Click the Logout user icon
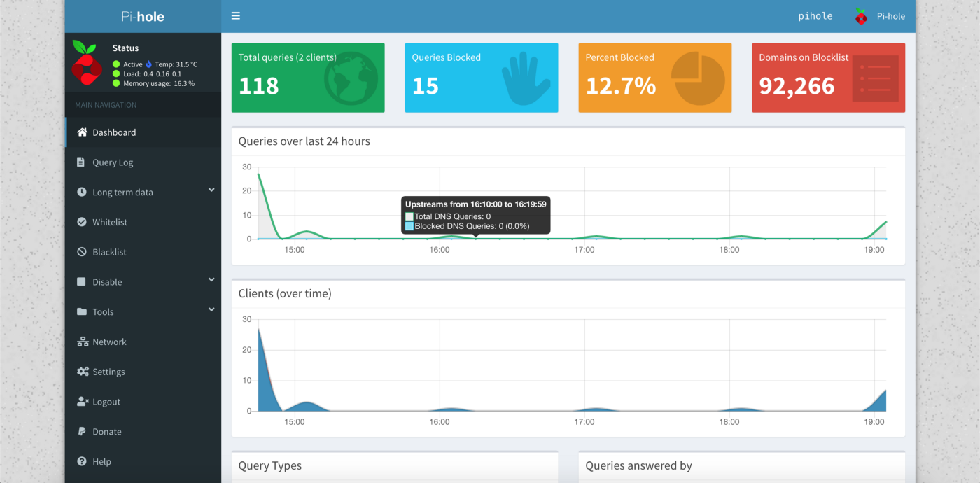Image resolution: width=980 pixels, height=483 pixels. 83,402
